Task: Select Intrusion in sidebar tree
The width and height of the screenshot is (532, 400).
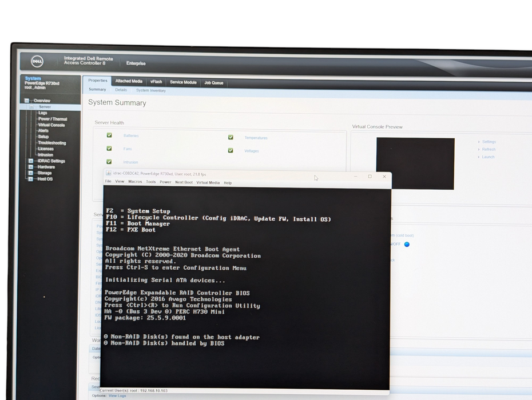Action: point(45,155)
